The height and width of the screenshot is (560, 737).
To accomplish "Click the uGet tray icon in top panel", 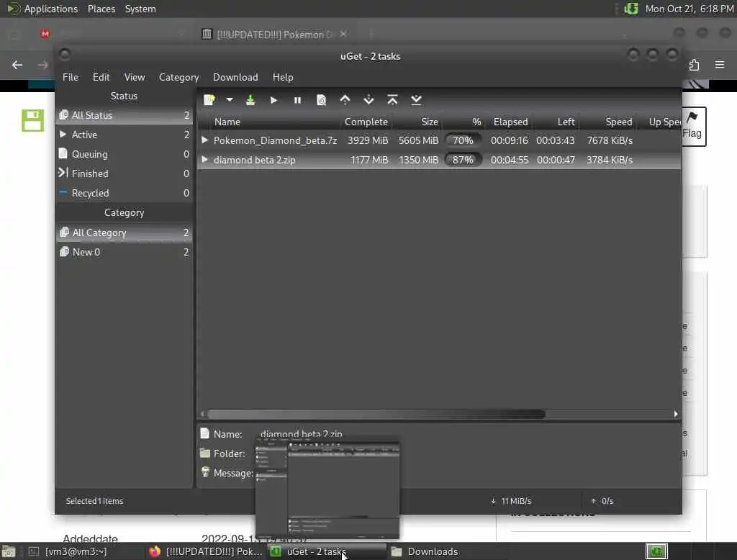I will click(630, 9).
